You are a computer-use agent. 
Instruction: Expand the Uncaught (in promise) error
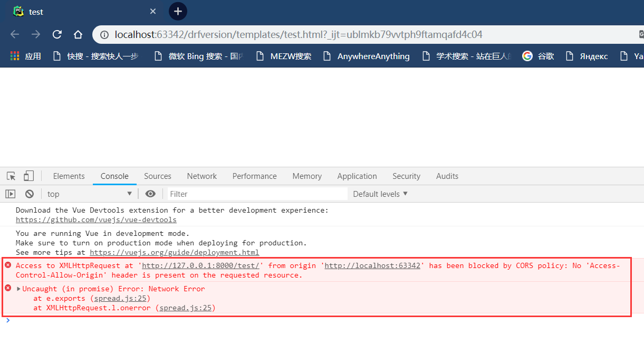(19, 289)
